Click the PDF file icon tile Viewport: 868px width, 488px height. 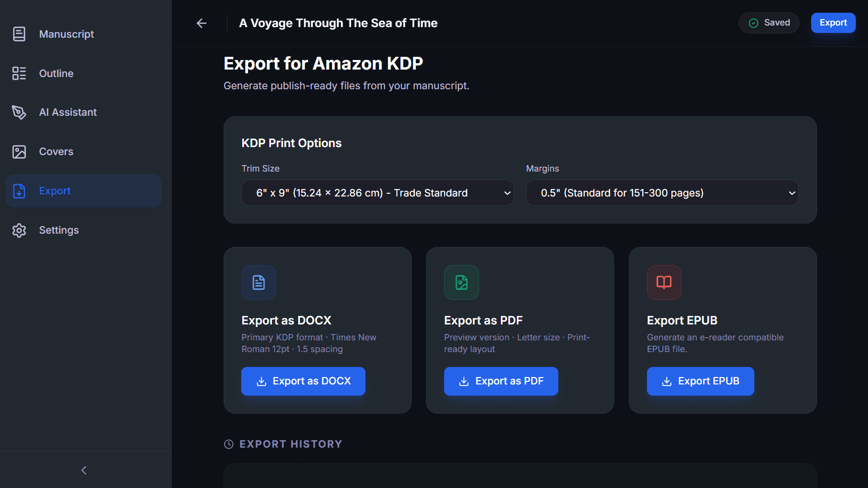[462, 282]
